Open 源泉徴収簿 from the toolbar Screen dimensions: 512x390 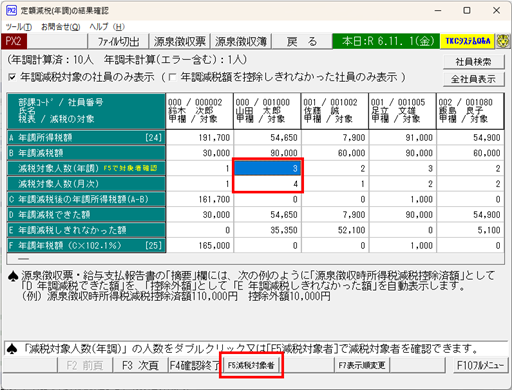(241, 41)
